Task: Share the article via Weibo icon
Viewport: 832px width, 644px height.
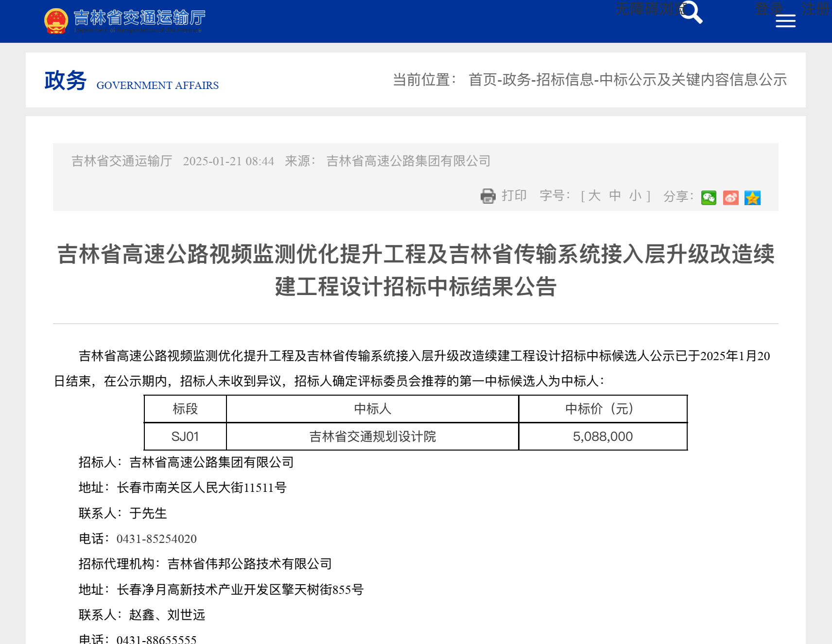Action: point(730,198)
